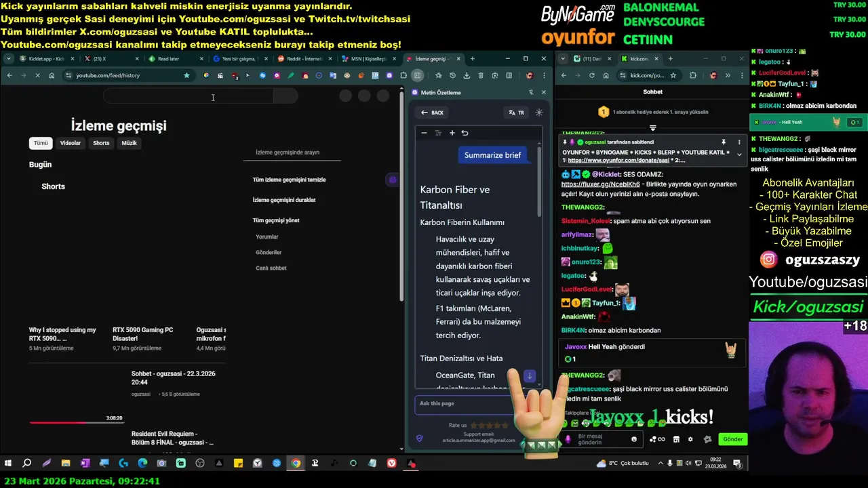Click the scroll-down arrow button in summary
This screenshot has width=868, height=488.
coord(530,375)
